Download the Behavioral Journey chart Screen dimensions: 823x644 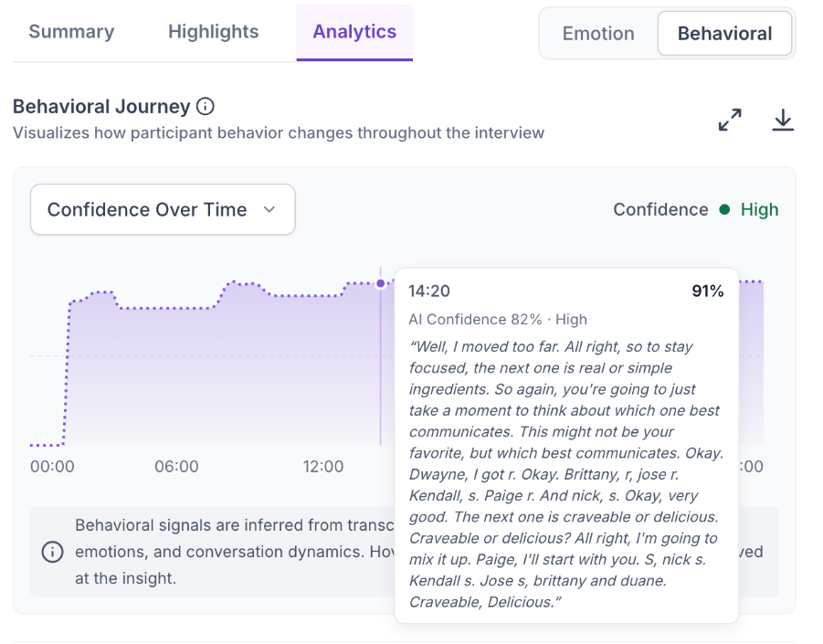pyautogui.click(x=783, y=120)
